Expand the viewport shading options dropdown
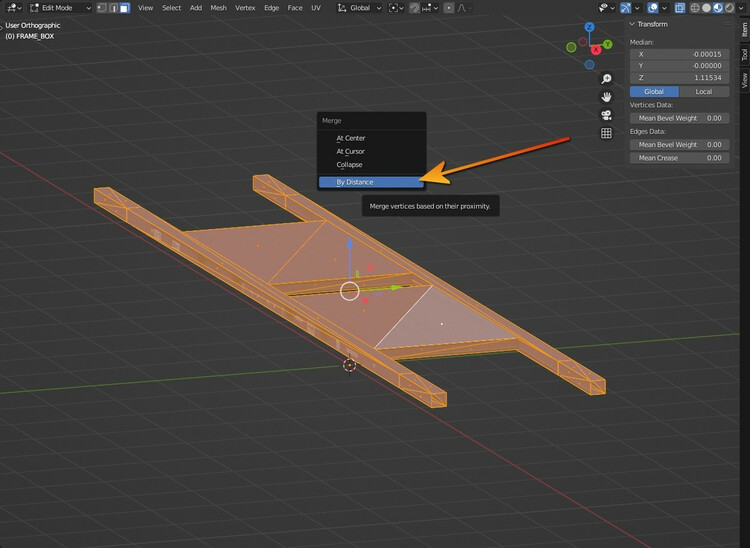Viewport: 750px width, 548px height. pyautogui.click(x=741, y=8)
